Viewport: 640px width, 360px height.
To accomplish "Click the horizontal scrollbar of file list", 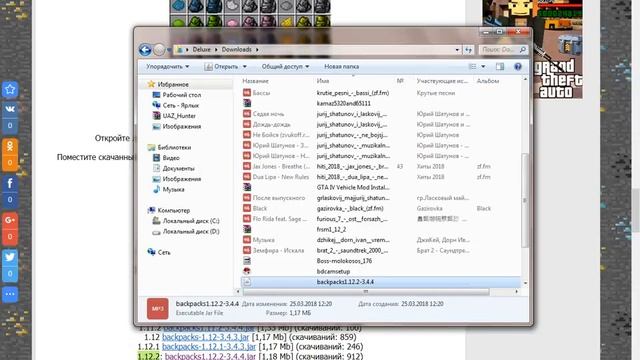I will (x=366, y=291).
